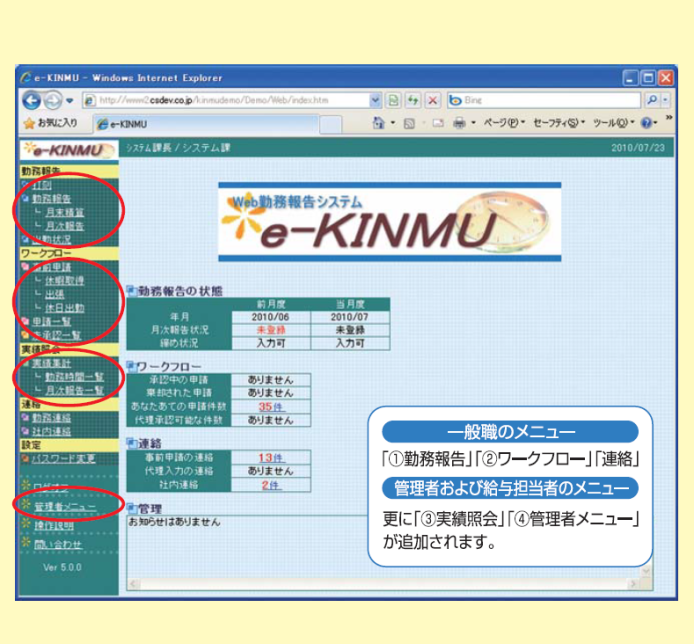Click the icon beside 勤務連絡
Image resolution: width=694 pixels, height=644 pixels.
pyautogui.click(x=26, y=418)
